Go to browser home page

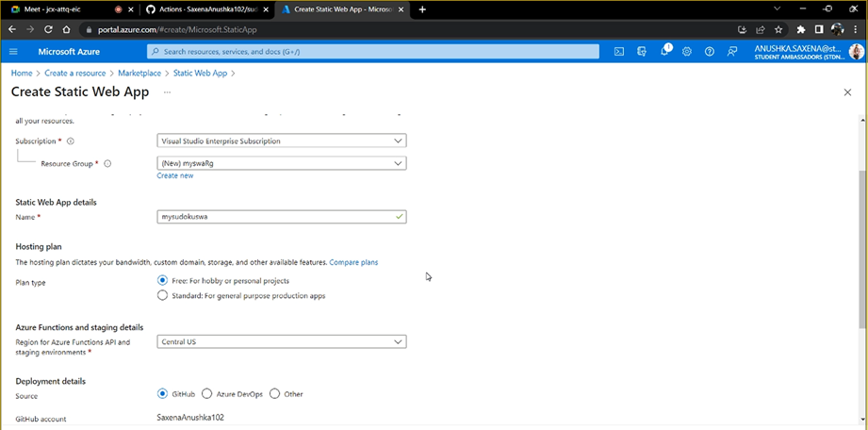(x=66, y=29)
